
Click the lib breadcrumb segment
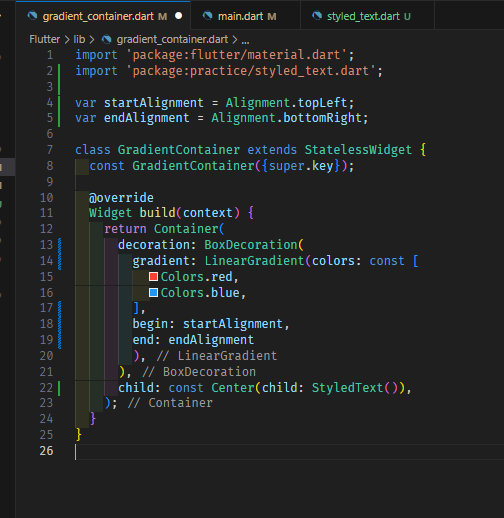pos(79,39)
